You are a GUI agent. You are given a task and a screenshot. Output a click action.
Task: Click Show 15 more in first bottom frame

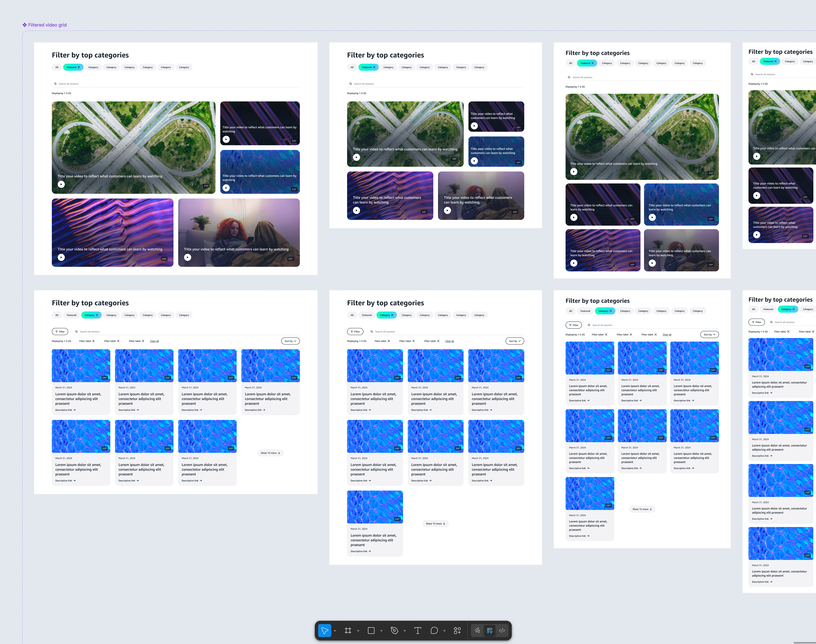tap(270, 453)
